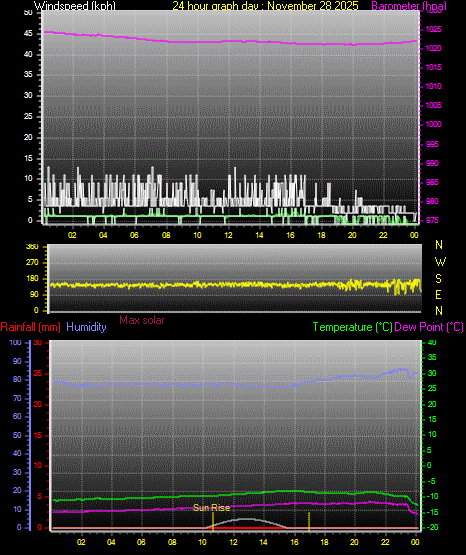Click the Windspeed (kph) axis title

pos(75,5)
